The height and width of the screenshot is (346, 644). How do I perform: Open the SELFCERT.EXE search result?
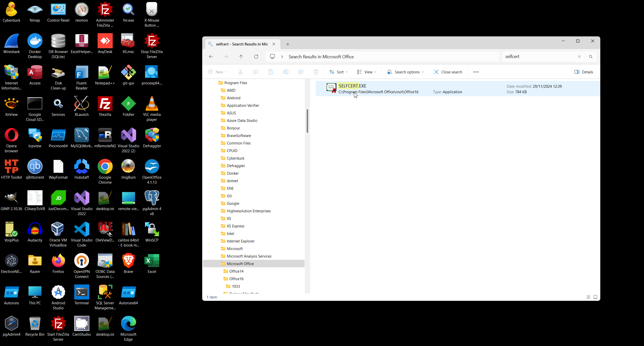coord(352,86)
